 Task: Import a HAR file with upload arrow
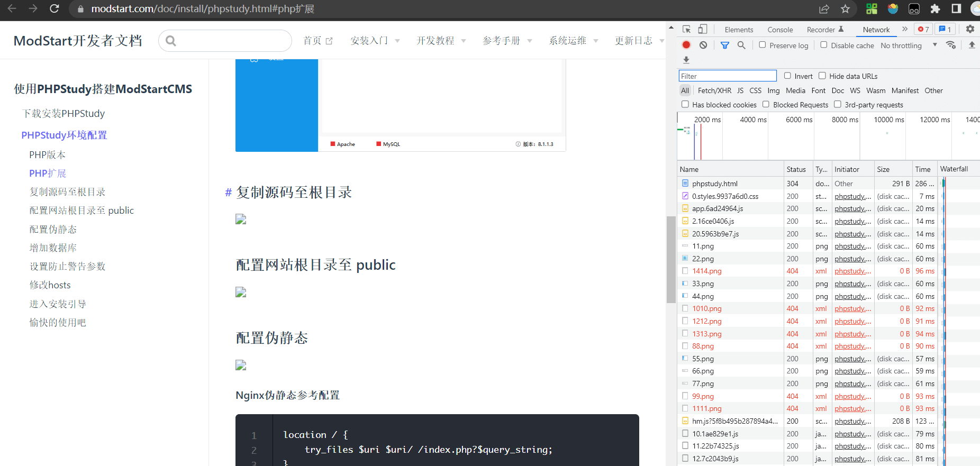pos(972,45)
